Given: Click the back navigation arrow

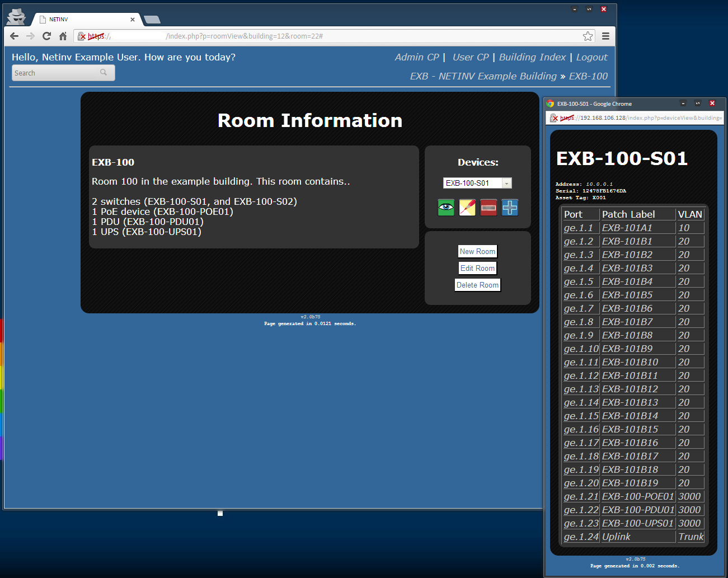Looking at the screenshot, I should [14, 36].
